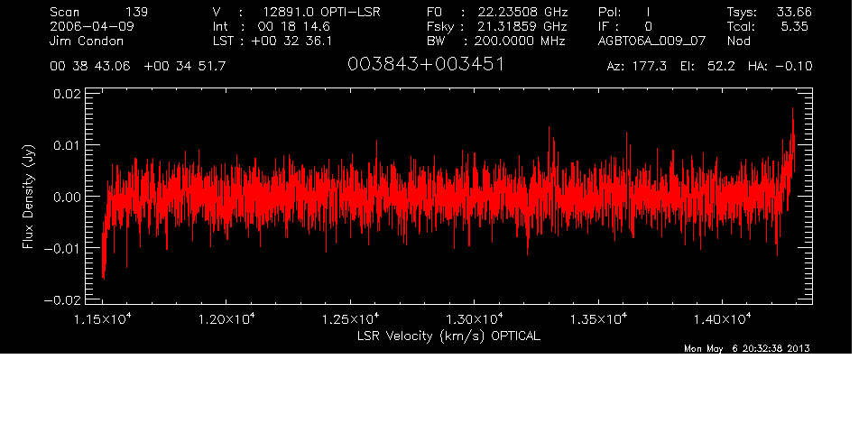Click the El: 52.2 readout
This screenshot has width=868, height=442.
point(707,67)
